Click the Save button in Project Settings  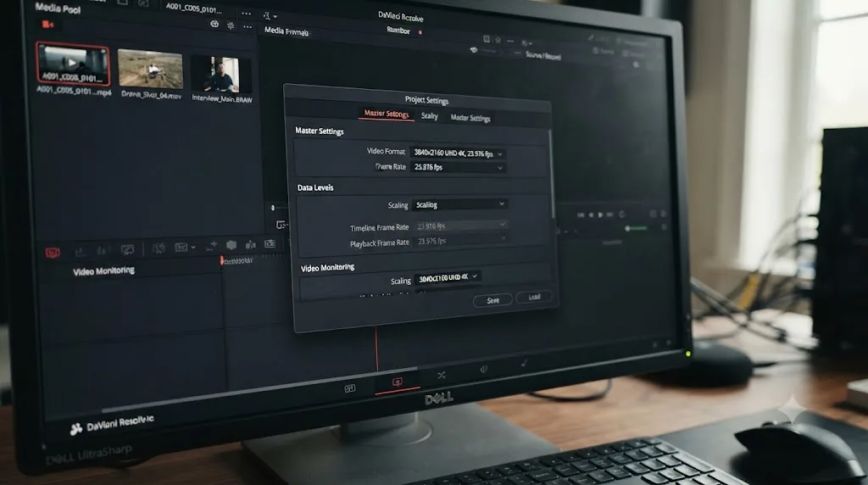click(x=492, y=301)
